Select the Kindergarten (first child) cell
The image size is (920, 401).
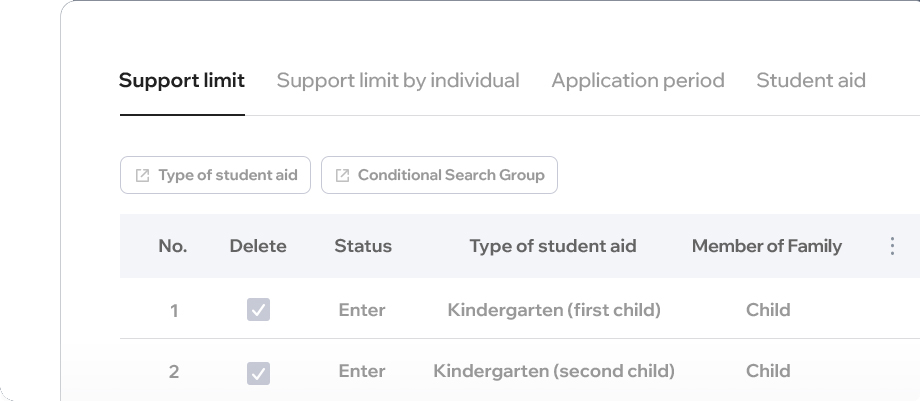[x=554, y=310]
